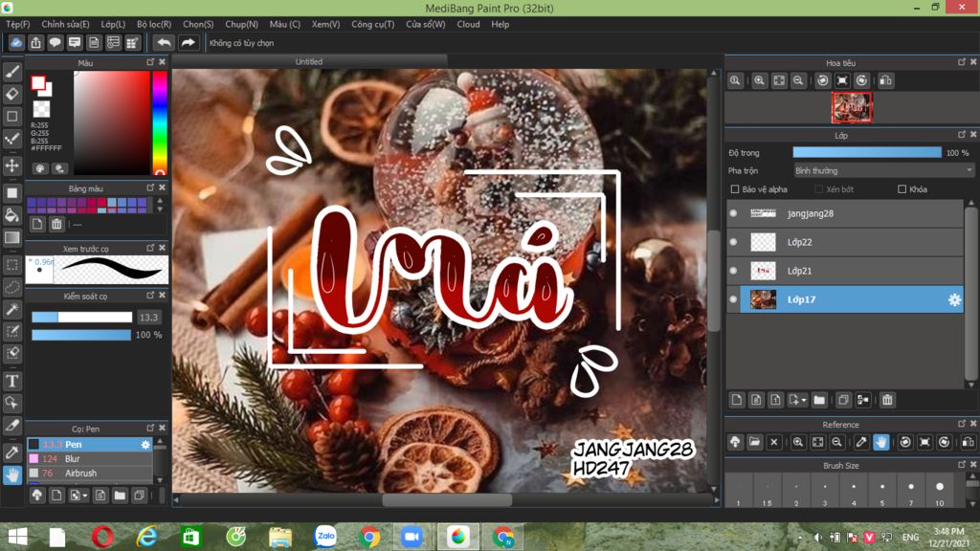The width and height of the screenshot is (980, 551).
Task: Click the foreground color swatch
Action: click(38, 82)
